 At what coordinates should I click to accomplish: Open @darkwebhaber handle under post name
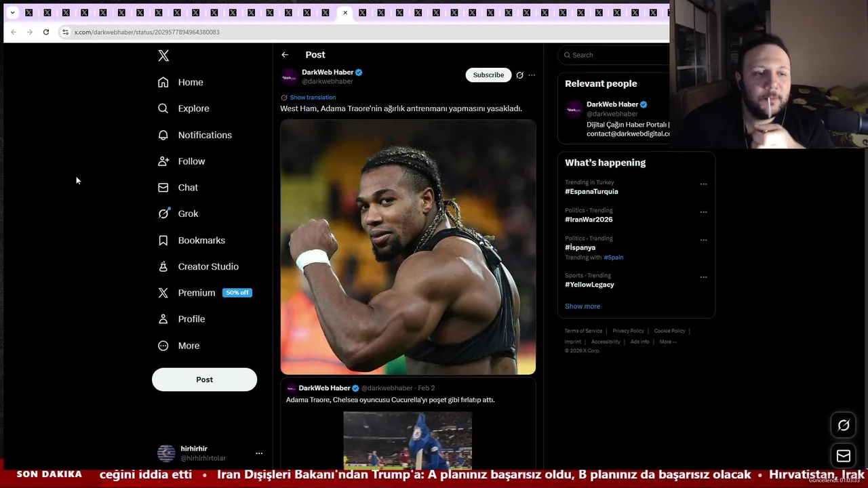pyautogui.click(x=328, y=81)
